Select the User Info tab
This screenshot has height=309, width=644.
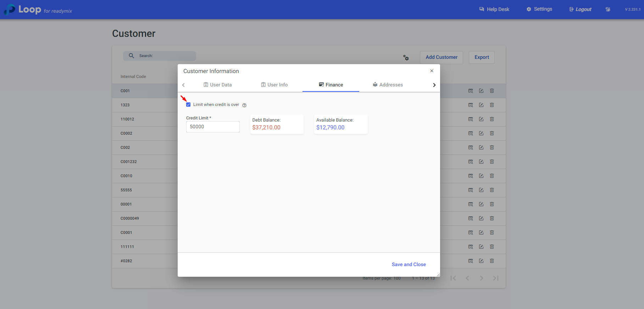pos(274,85)
